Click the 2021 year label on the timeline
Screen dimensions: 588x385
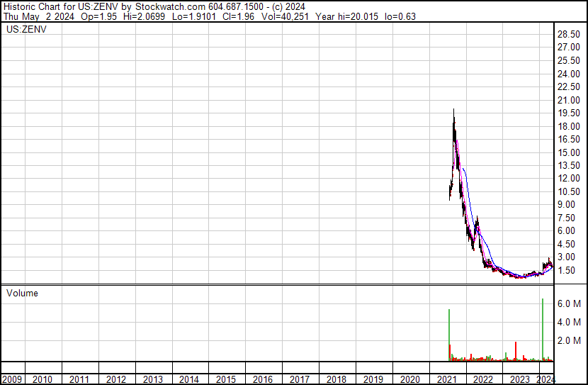coord(446,379)
